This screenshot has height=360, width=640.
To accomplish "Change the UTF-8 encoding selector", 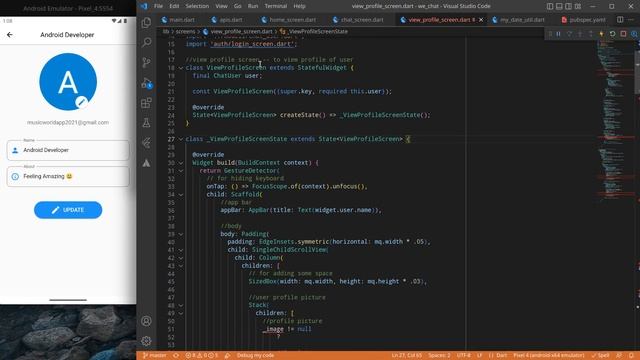I will (x=463, y=356).
